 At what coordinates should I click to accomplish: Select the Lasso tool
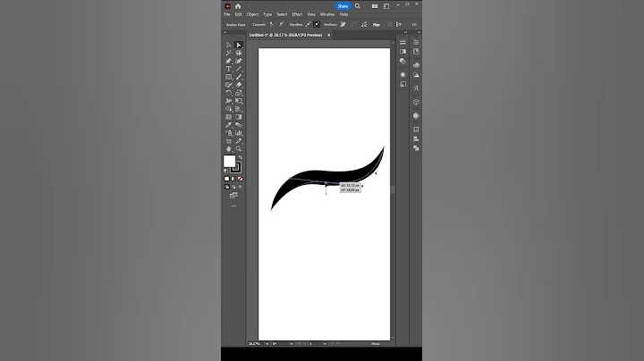[x=239, y=53]
